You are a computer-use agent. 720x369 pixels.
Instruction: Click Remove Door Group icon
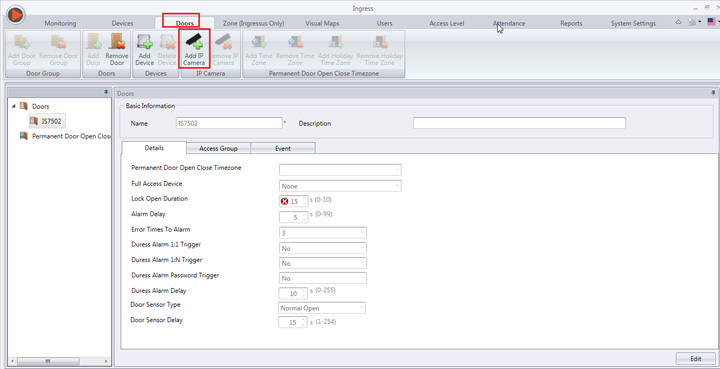click(58, 42)
